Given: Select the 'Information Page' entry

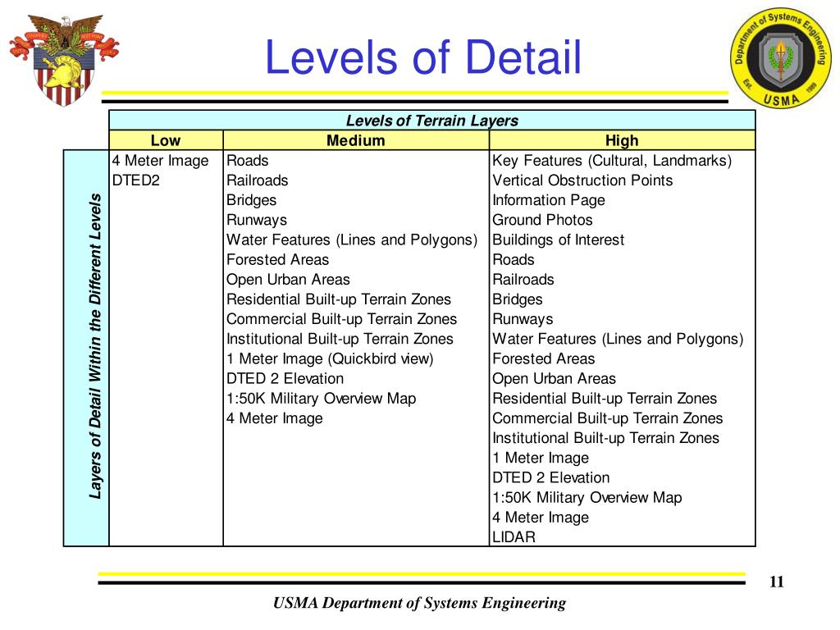Looking at the screenshot, I should (x=549, y=200).
